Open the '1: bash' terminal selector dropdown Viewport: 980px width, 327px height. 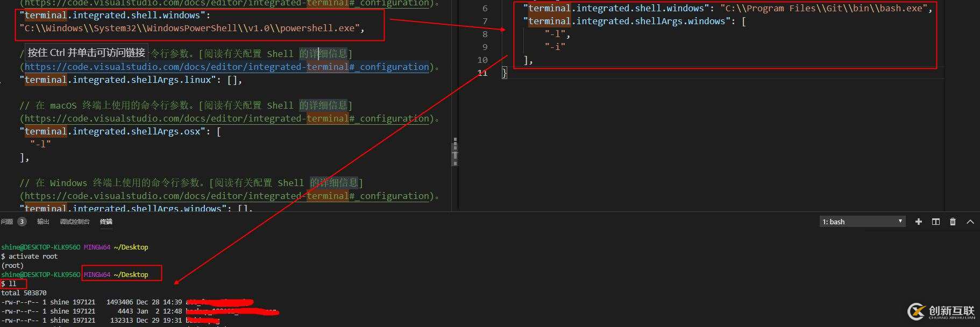(x=862, y=222)
